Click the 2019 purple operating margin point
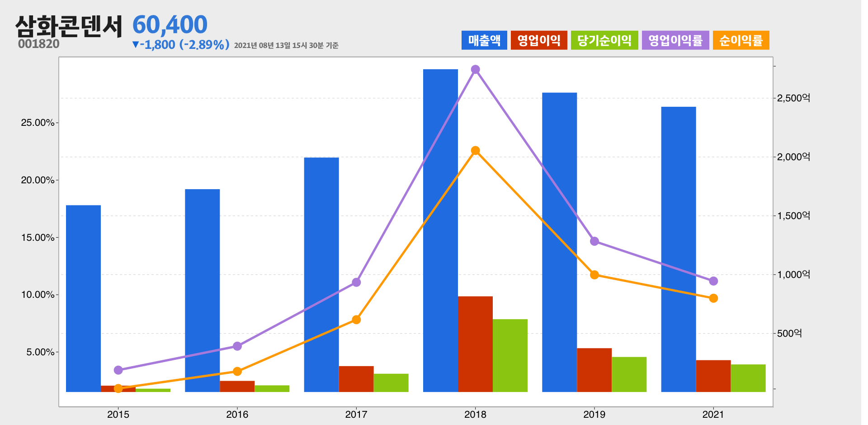Image resolution: width=868 pixels, height=425 pixels. tap(594, 241)
